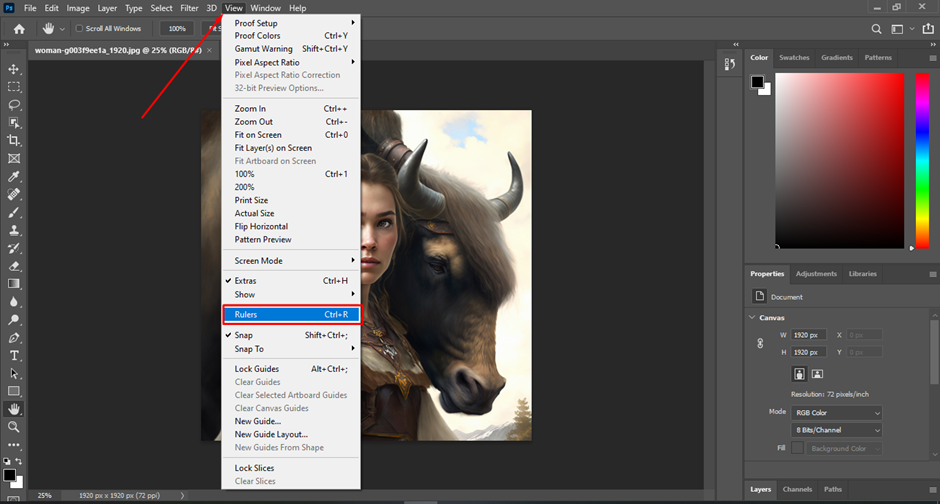The width and height of the screenshot is (940, 504).
Task: Choose New Guide Layout menu item
Action: [x=291, y=434]
